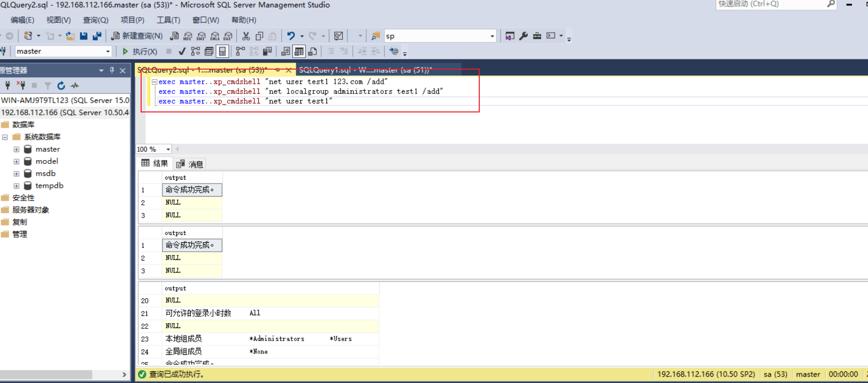Click the Find in Files icon
The height and width of the screenshot is (383, 868).
click(x=376, y=36)
